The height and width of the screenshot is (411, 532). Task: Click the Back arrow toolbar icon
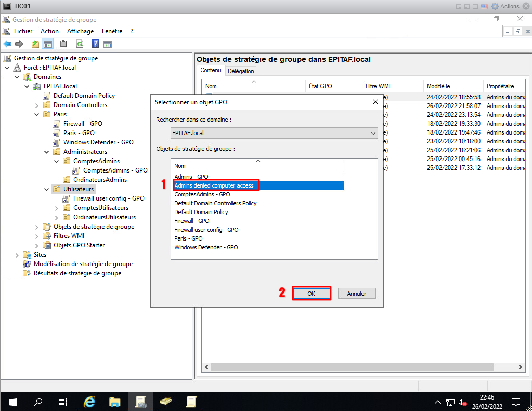click(x=7, y=44)
